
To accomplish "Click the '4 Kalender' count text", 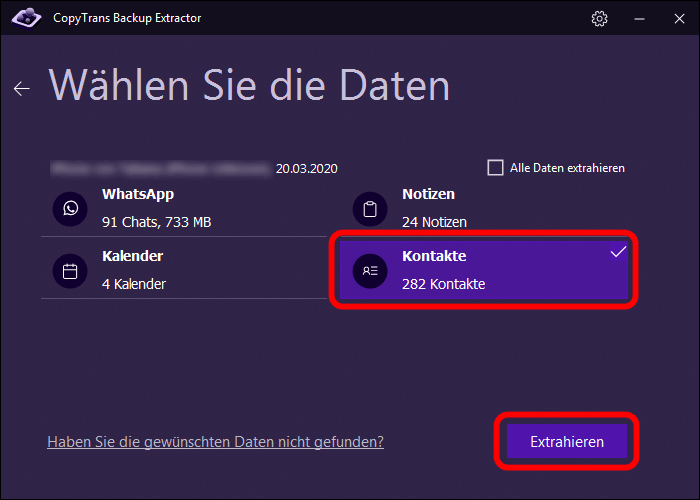I will [x=134, y=284].
